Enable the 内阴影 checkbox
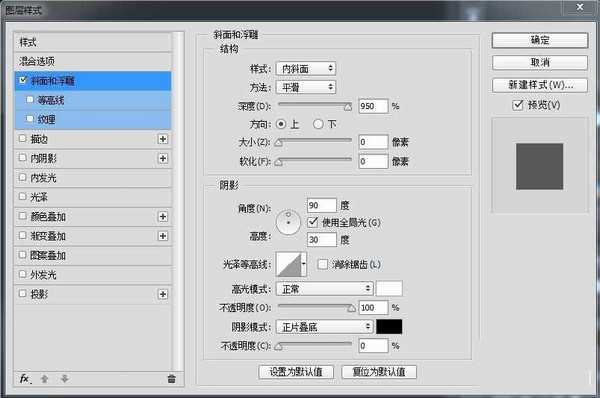Viewport: 600px width, 398px height. tap(23, 158)
